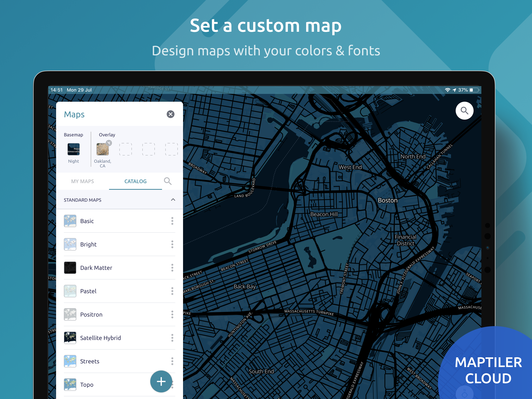Select the Pastel map thumbnail
This screenshot has height=399, width=532.
tap(70, 291)
